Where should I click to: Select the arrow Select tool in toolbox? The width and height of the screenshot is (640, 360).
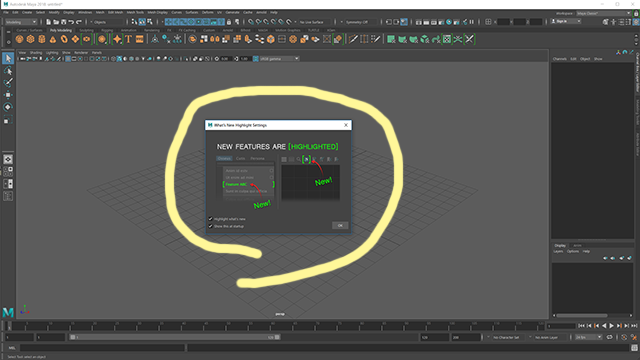pos(8,58)
